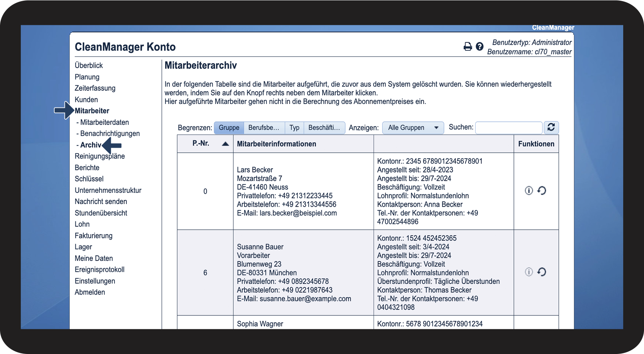Click the address line Blumenweg 23

(x=259, y=264)
